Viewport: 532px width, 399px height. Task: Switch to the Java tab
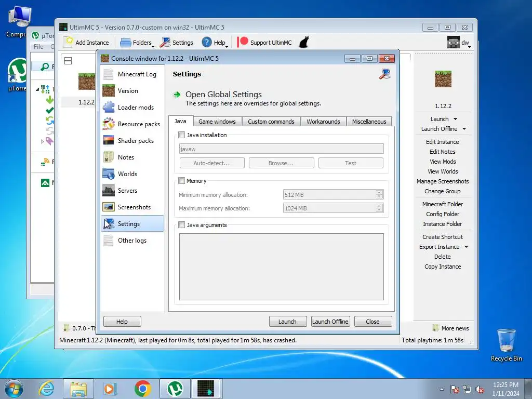tap(180, 121)
